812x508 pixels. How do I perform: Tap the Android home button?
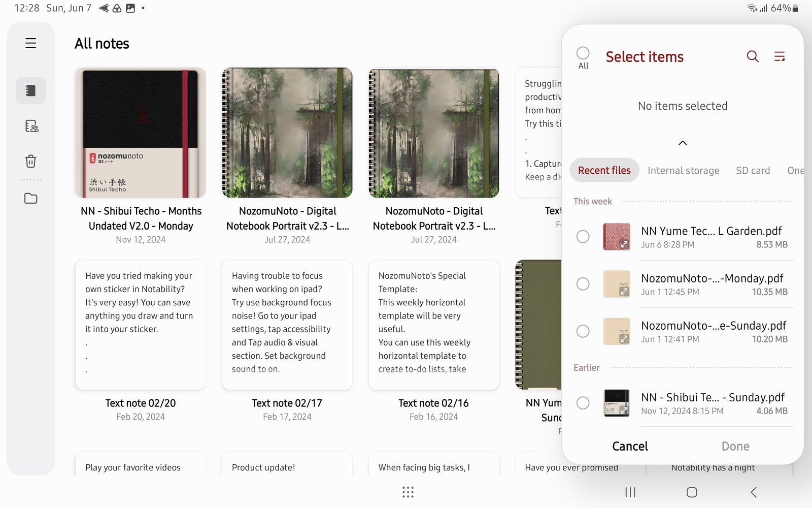[692, 492]
